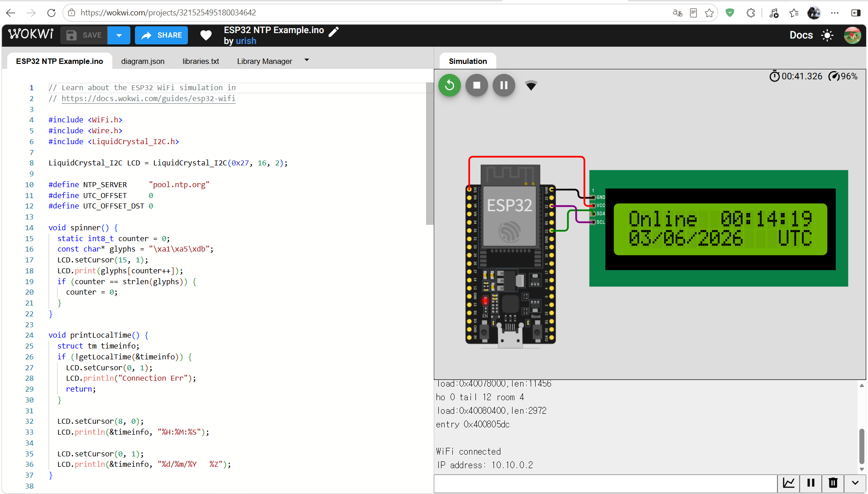This screenshot has height=494, width=868.
Task: Switch to diagram.json tab
Action: [x=143, y=61]
